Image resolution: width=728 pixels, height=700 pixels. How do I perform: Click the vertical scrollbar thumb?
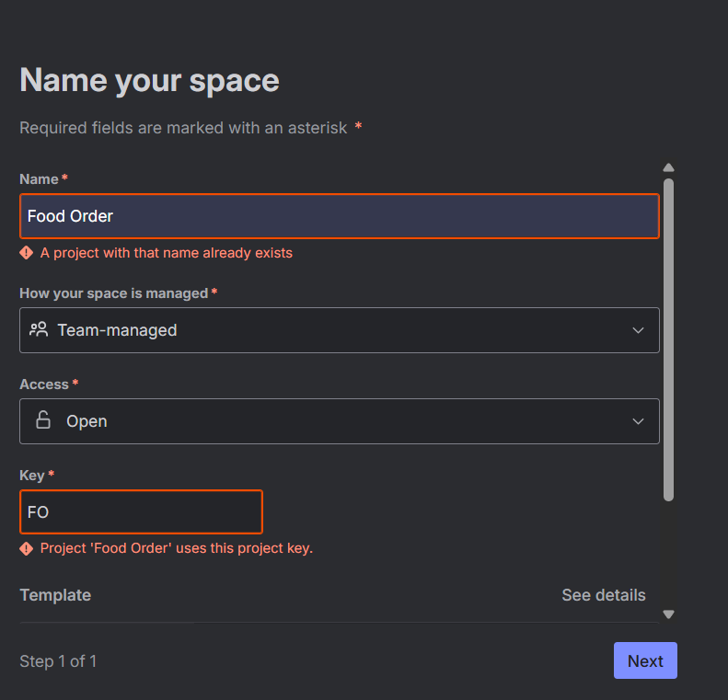pyautogui.click(x=669, y=340)
